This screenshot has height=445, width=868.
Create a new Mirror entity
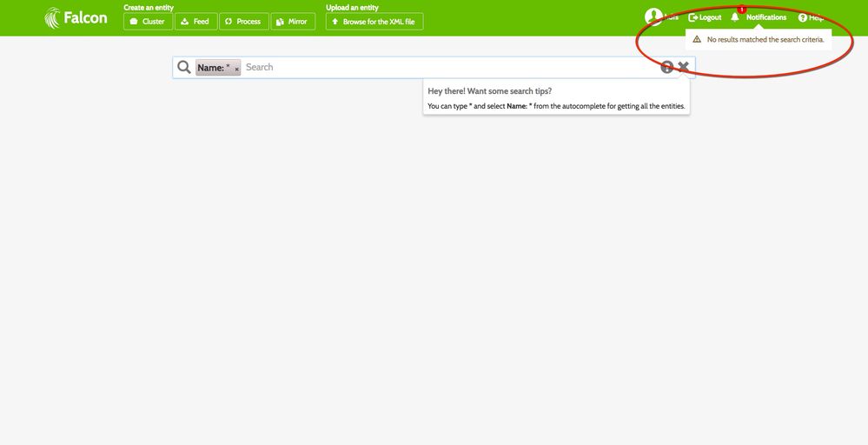click(x=293, y=22)
